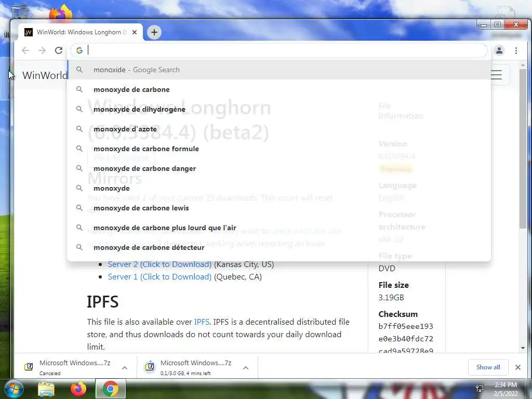
Task: Expand options for in-progress download item
Action: point(246,368)
